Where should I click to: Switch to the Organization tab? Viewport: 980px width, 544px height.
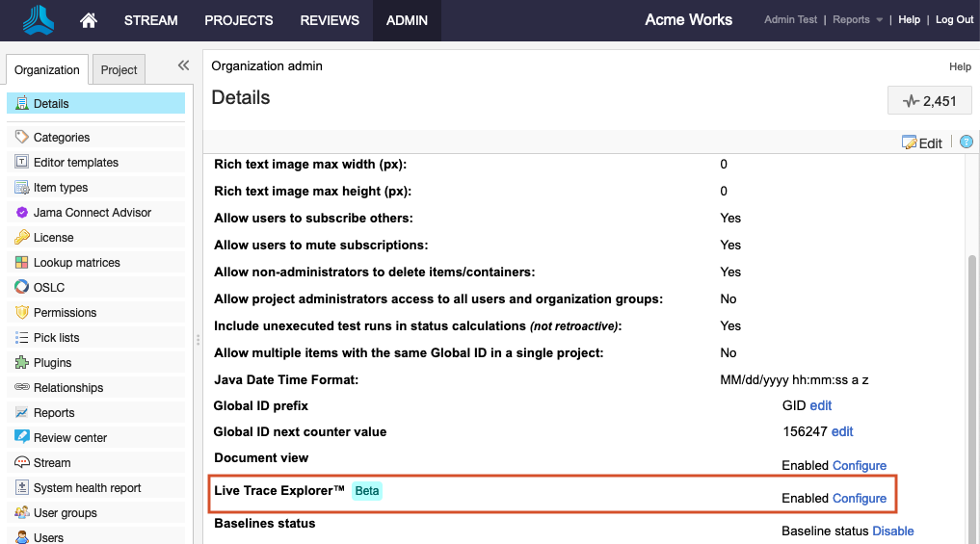pos(47,69)
